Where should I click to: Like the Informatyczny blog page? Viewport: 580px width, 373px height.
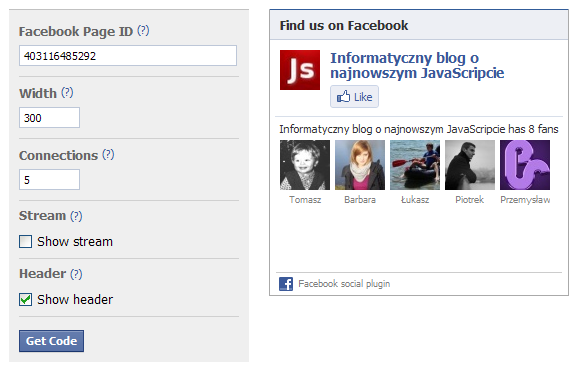pyautogui.click(x=354, y=97)
